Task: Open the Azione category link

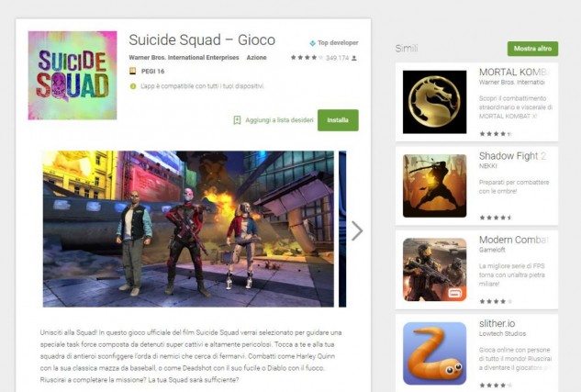Action: [x=256, y=58]
